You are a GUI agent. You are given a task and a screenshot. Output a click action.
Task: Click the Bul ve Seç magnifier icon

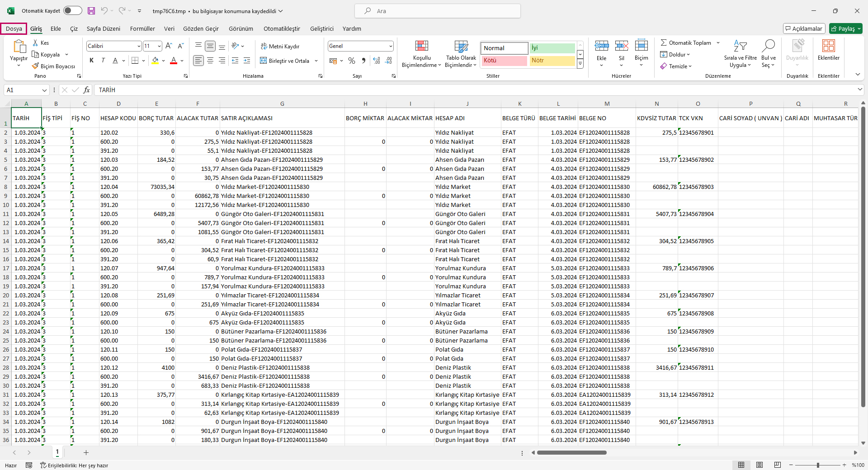(x=768, y=46)
